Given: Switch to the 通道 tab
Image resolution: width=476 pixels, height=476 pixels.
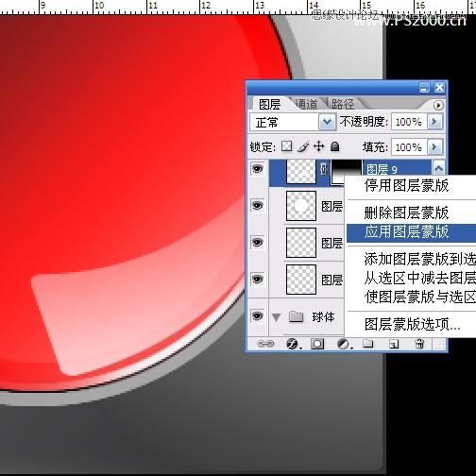Looking at the screenshot, I should coord(306,104).
